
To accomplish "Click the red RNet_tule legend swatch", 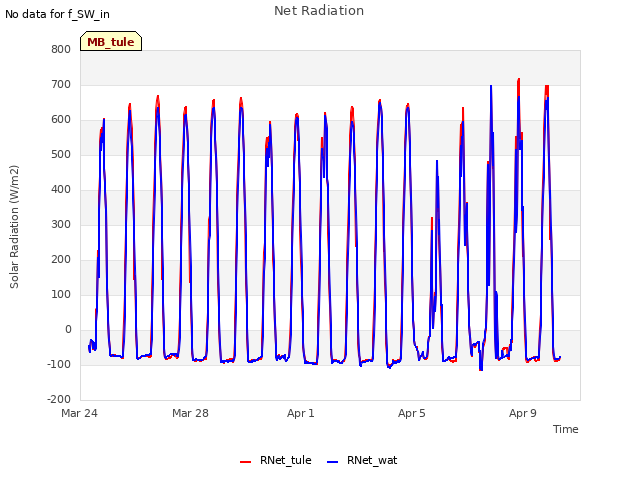I will [245, 462].
